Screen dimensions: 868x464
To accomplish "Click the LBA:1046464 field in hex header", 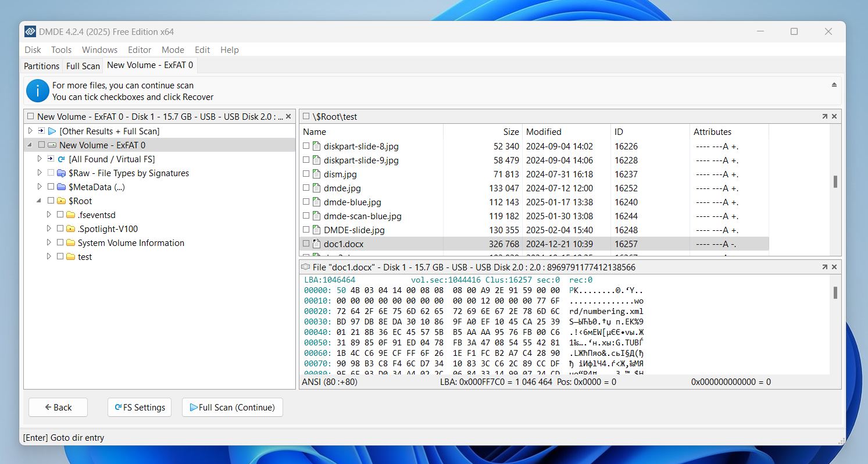I will [x=330, y=280].
